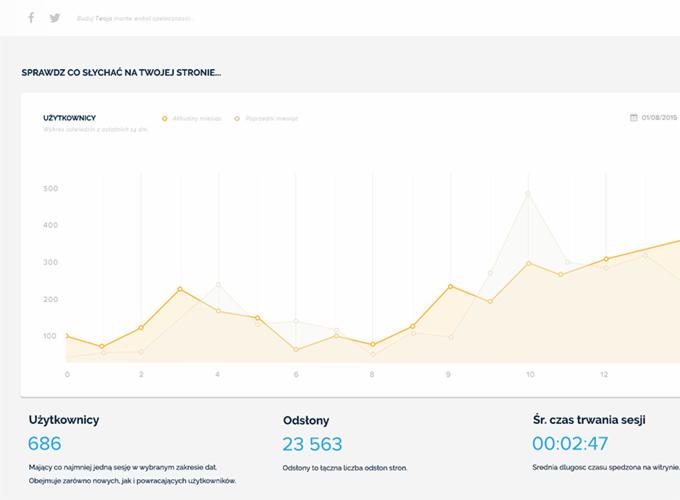Click the 00:02:47 session duration value
680x500 pixels.
coord(570,444)
